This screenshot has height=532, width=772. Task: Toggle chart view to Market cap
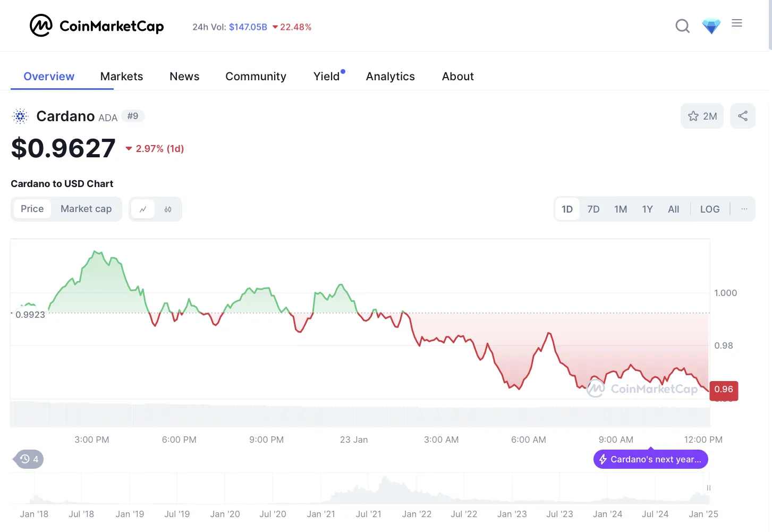pos(86,209)
